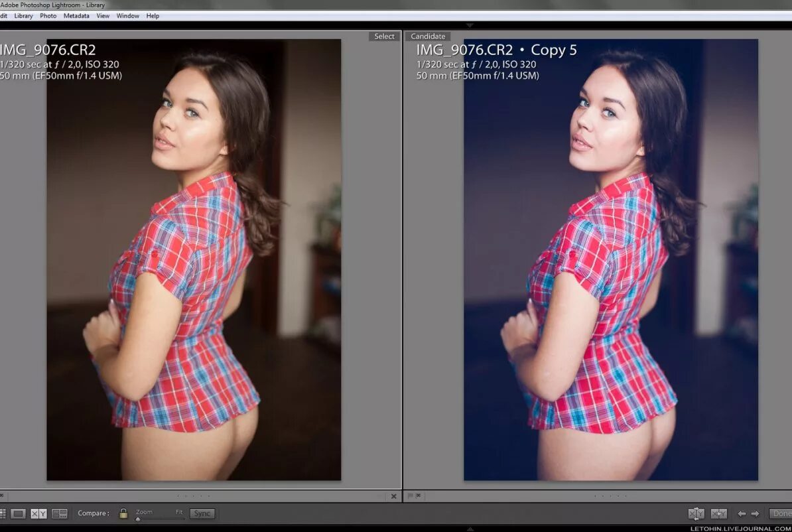The image size is (792, 532).
Task: Set the reject flag on the candidate
Action: pos(418,496)
